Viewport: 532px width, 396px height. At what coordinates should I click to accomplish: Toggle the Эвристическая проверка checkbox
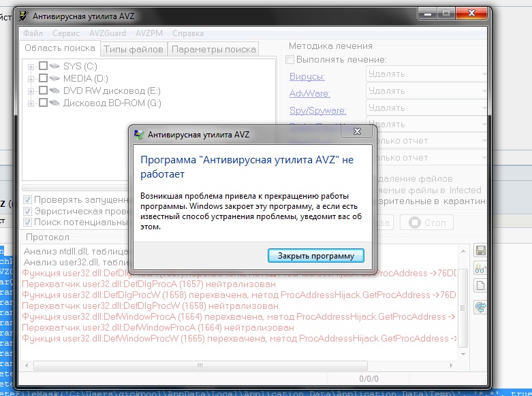(x=27, y=211)
